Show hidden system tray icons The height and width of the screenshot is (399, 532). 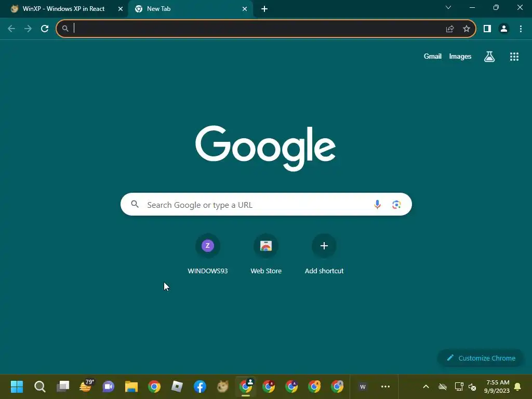(426, 387)
